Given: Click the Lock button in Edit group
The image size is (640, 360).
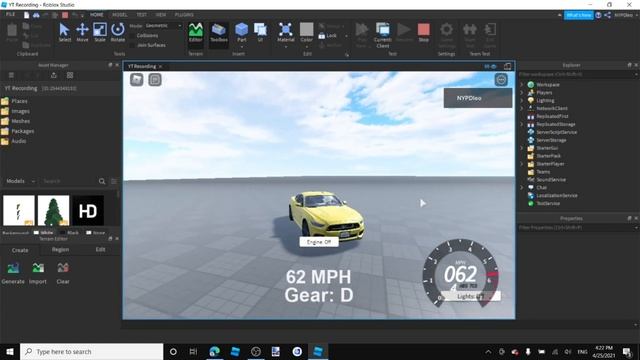Looking at the screenshot, I should point(328,36).
